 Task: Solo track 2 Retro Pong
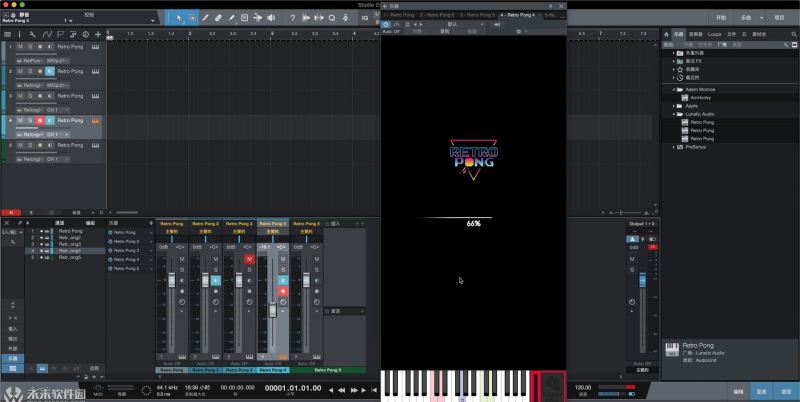pos(30,71)
